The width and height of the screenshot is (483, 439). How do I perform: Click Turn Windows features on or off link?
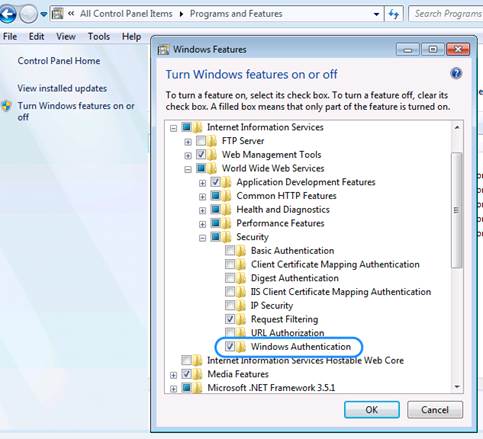point(76,111)
